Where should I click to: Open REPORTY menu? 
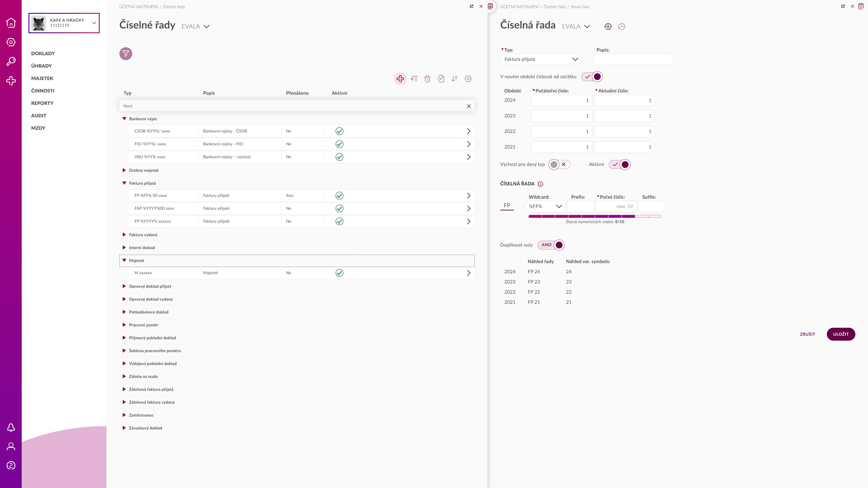click(42, 103)
